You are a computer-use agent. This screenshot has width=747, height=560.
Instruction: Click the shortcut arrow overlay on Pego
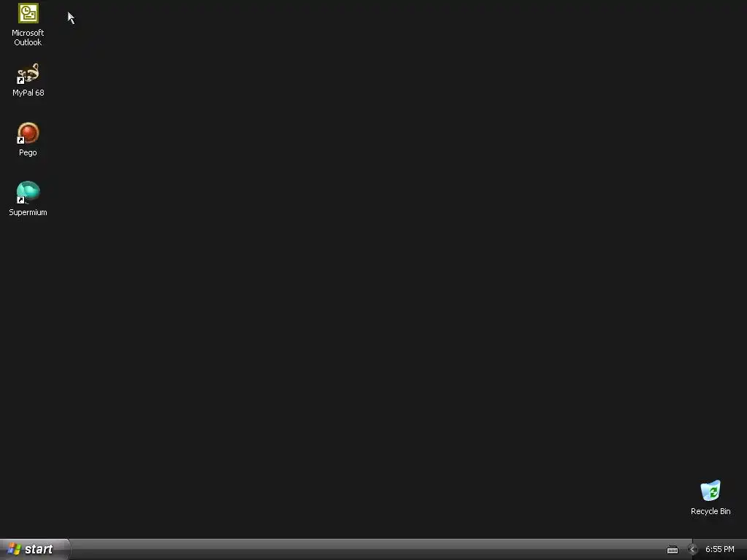(20, 141)
